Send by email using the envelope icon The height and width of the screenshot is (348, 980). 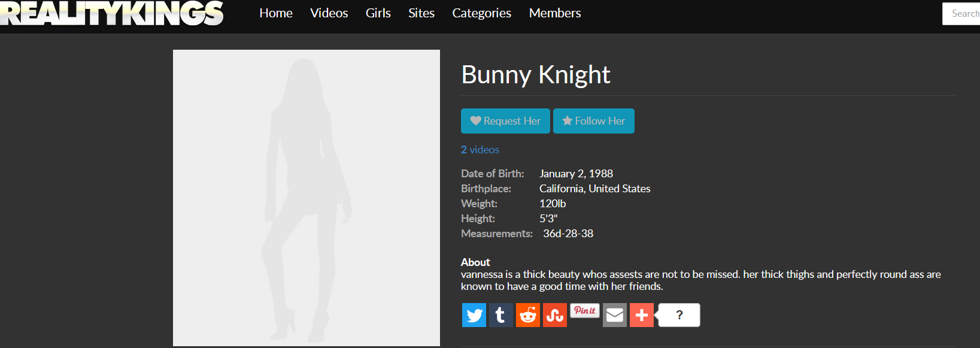(x=614, y=315)
